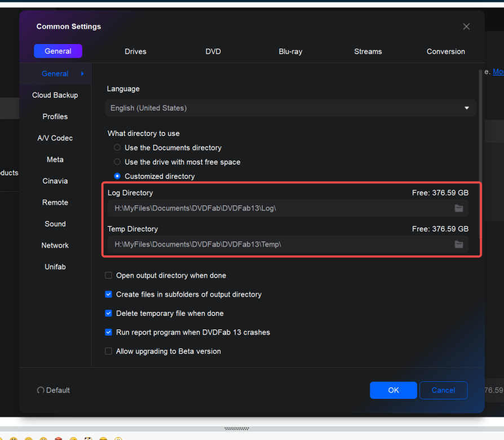The width and height of the screenshot is (504, 440).
Task: Select Unifab in the sidebar
Action: point(55,267)
